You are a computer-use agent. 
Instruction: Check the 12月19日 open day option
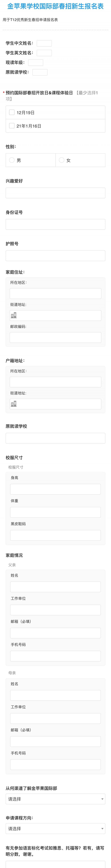tap(12, 112)
